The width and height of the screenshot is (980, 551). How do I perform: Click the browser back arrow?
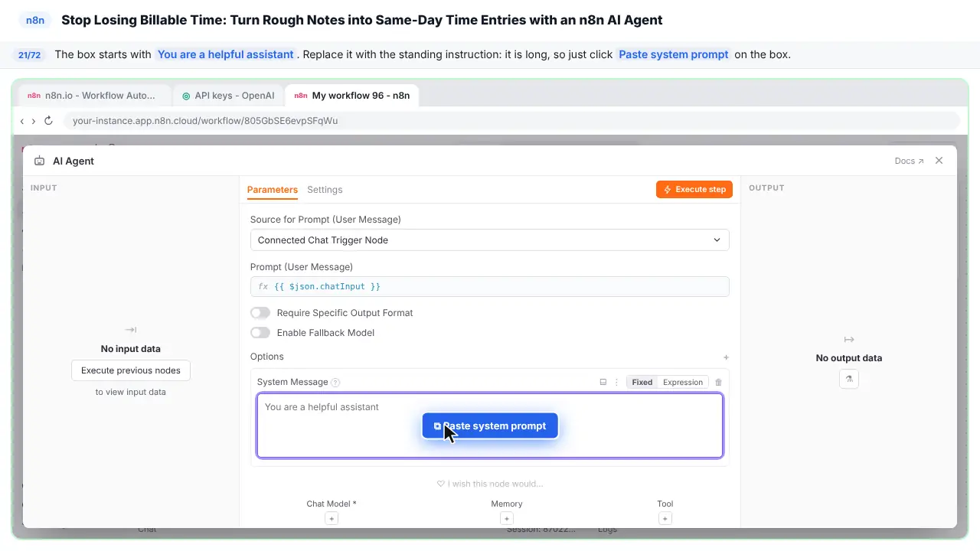point(22,121)
